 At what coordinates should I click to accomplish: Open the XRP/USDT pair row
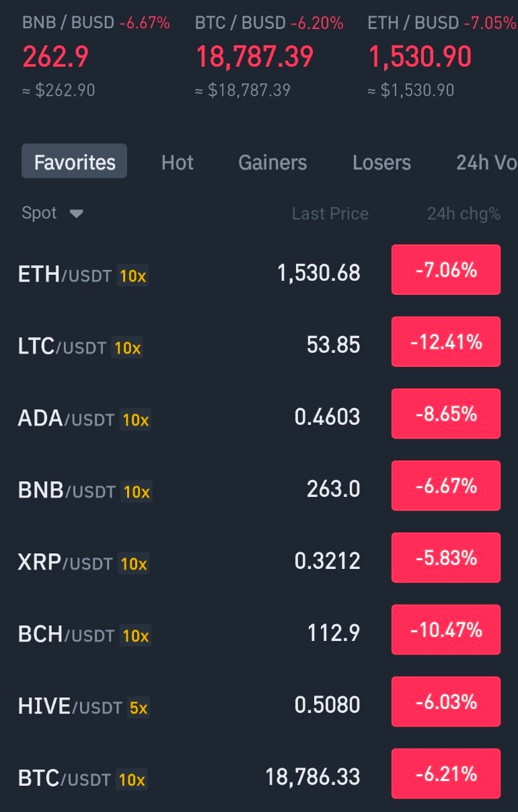[x=259, y=562]
